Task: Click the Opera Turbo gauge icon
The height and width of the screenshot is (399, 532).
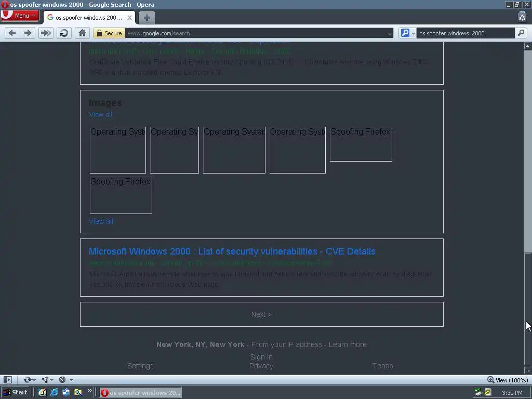Action: (x=62, y=380)
